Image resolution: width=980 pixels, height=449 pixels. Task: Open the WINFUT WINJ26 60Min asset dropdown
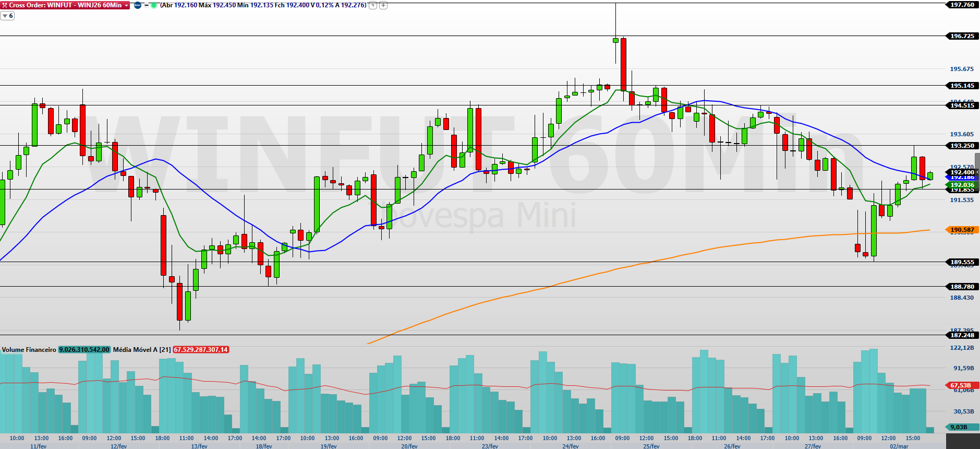127,5
